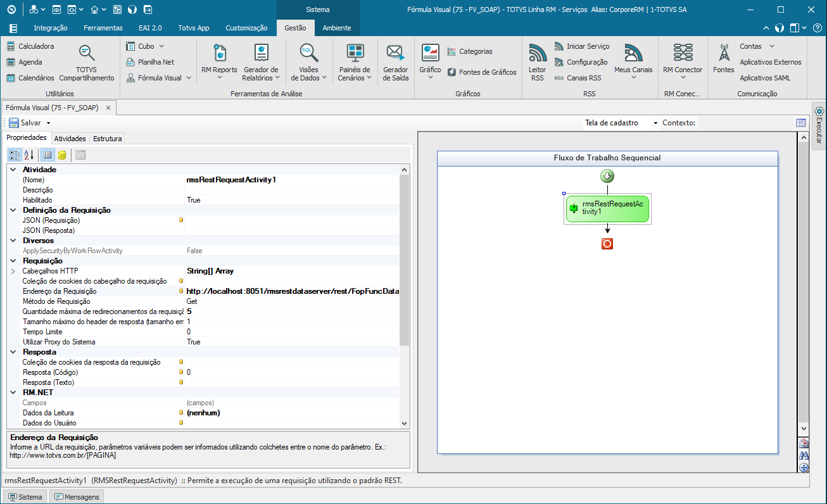Image resolution: width=827 pixels, height=504 pixels.
Task: Open the Sistema bottom tab
Action: (25, 497)
